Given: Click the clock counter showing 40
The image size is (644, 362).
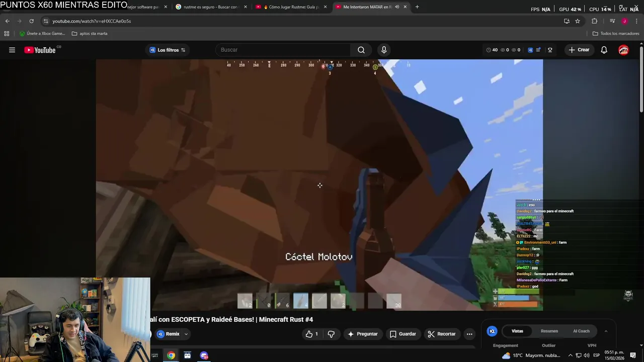Looking at the screenshot, I should pos(492,50).
